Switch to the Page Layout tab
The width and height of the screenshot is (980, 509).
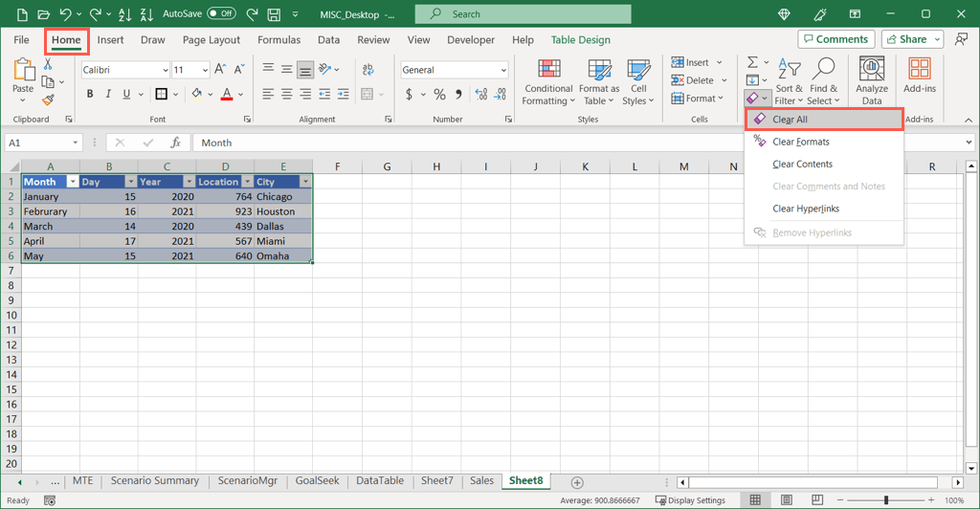pos(212,40)
